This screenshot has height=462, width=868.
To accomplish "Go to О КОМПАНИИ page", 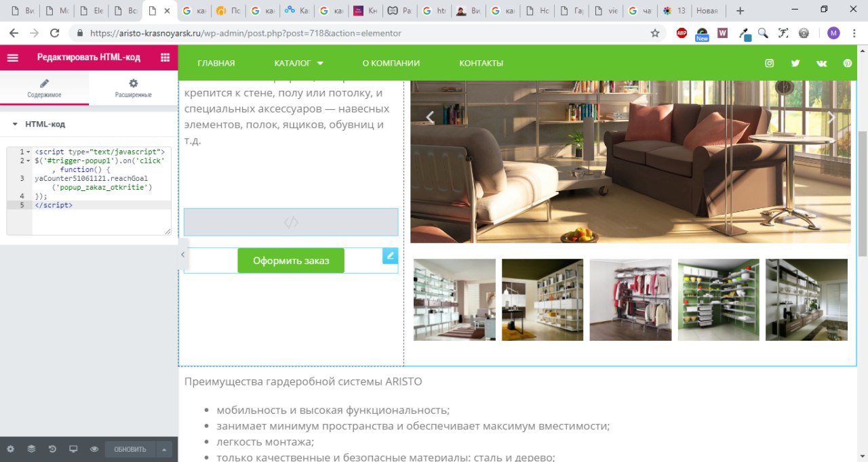I will click(x=391, y=63).
